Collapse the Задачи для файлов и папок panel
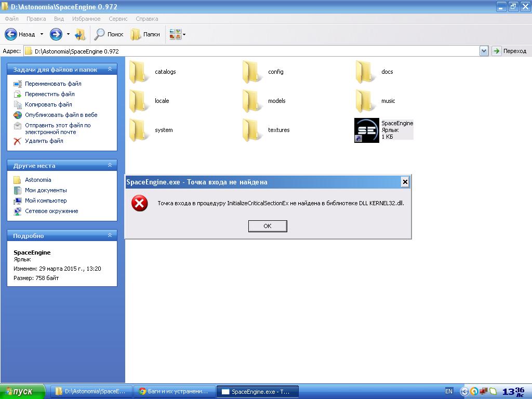Screen dimensions: 532x399 click(x=110, y=69)
